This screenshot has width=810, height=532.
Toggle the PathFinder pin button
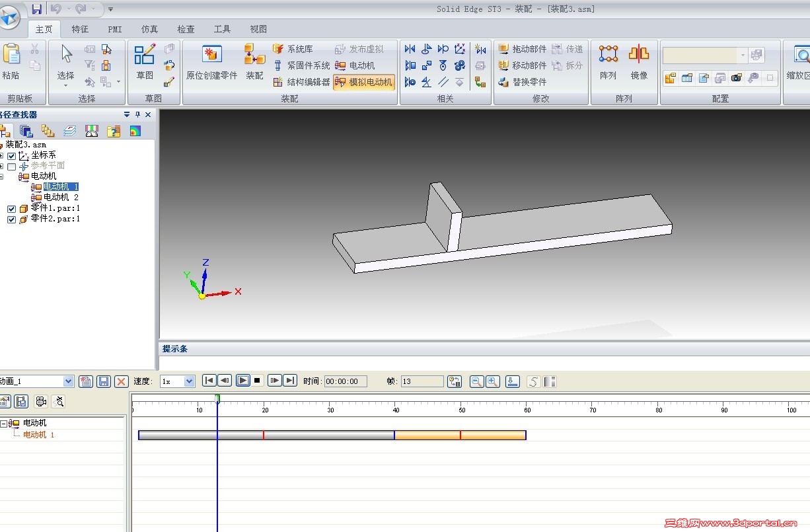pos(137,114)
